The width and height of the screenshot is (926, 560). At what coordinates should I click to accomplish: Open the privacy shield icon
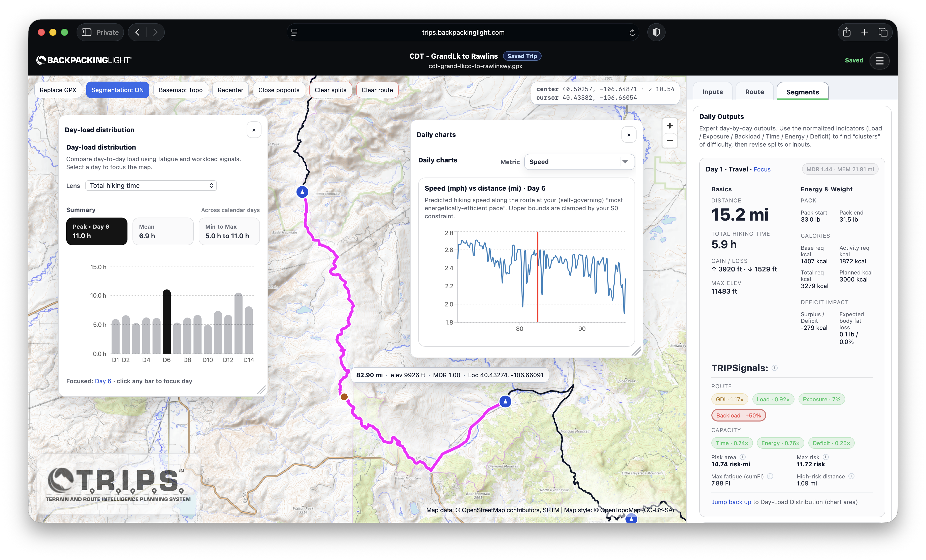[x=656, y=32]
